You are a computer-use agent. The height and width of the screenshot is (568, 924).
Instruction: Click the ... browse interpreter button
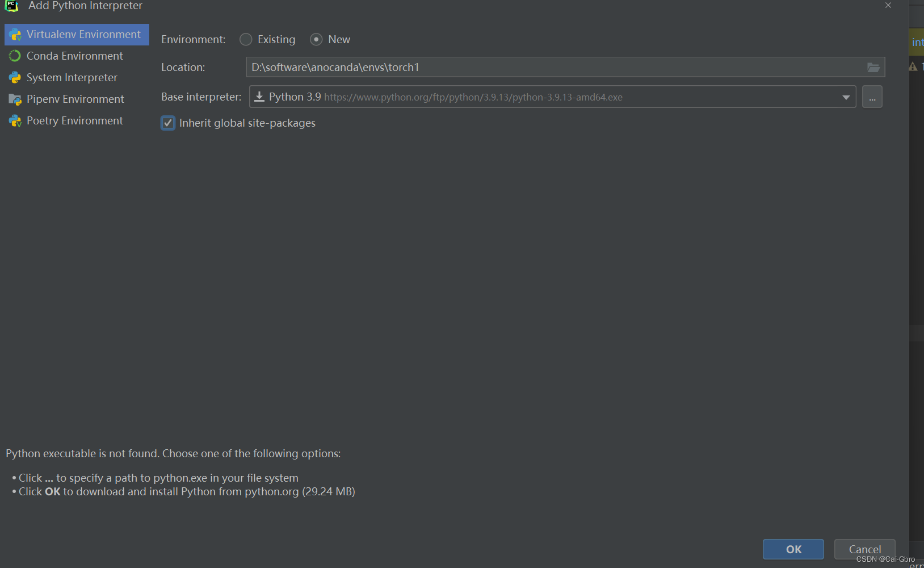point(872,97)
